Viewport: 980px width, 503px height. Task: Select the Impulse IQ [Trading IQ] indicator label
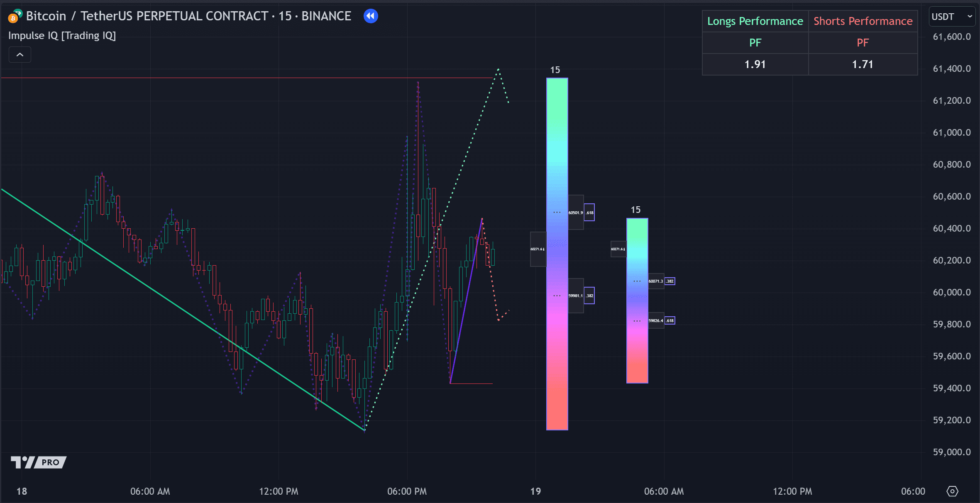click(x=62, y=36)
